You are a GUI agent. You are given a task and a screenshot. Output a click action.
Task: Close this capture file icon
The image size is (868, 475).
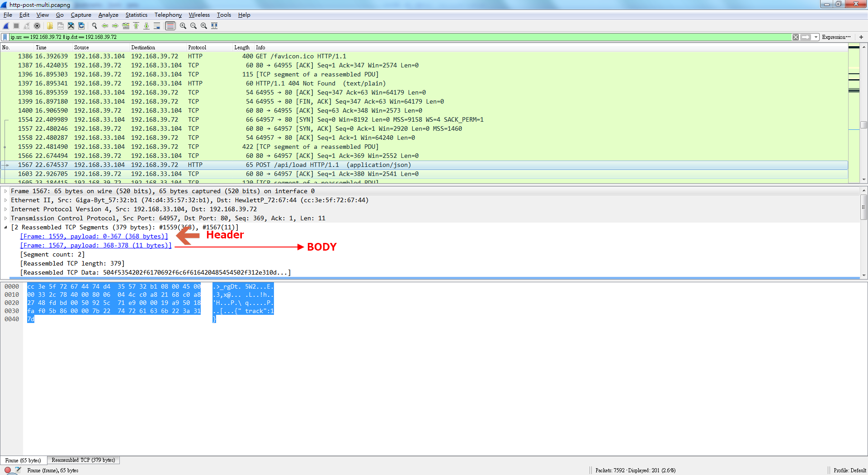click(x=71, y=26)
